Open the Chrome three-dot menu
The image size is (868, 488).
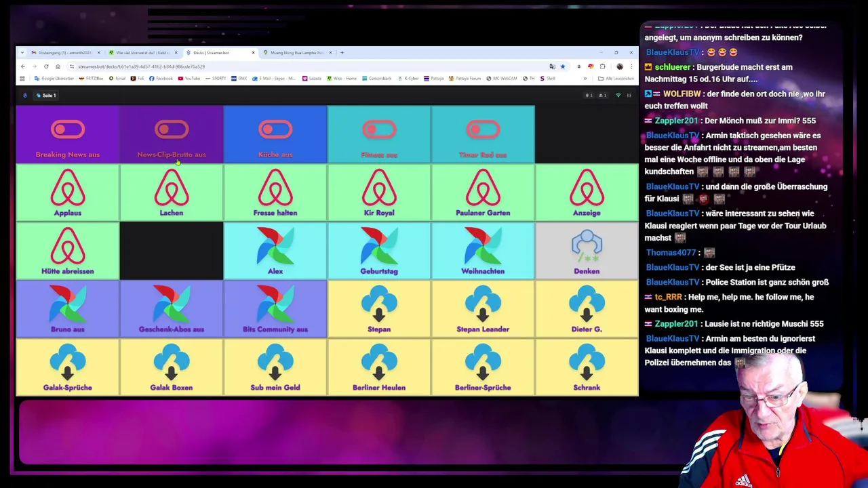click(631, 66)
